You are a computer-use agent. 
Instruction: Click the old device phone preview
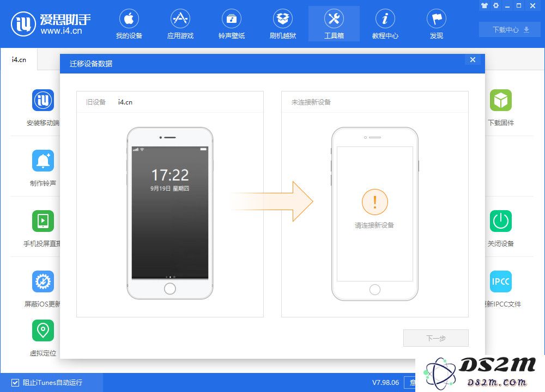(170, 213)
